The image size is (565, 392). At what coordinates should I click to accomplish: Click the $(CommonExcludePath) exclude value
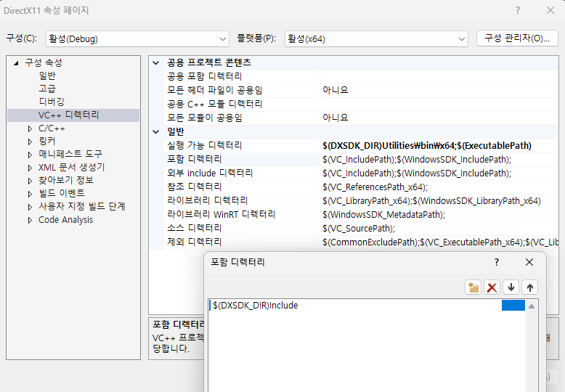(x=440, y=242)
